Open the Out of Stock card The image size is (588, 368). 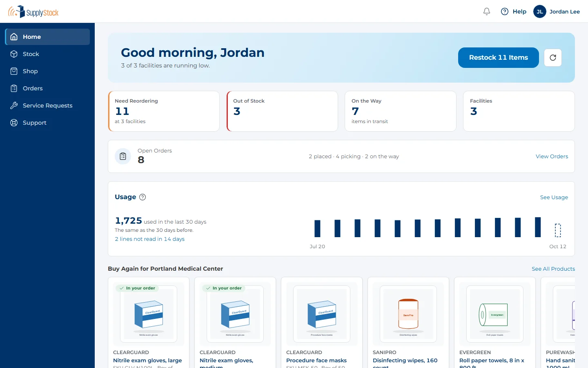tap(282, 111)
